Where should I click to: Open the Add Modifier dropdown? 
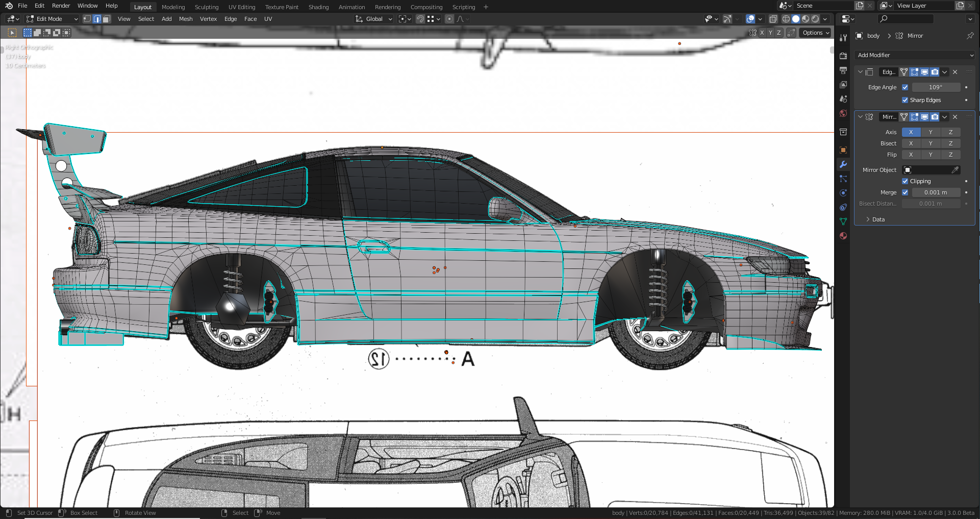click(x=915, y=55)
